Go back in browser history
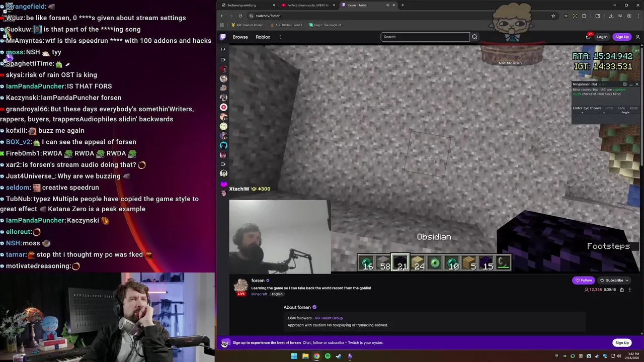The height and width of the screenshot is (362, 644). coord(222,16)
